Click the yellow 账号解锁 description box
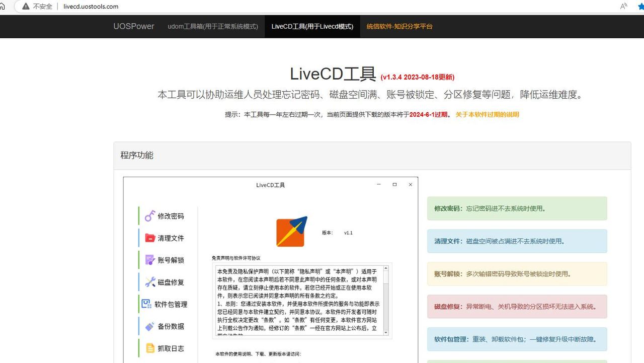This screenshot has height=363, width=644. point(517,274)
